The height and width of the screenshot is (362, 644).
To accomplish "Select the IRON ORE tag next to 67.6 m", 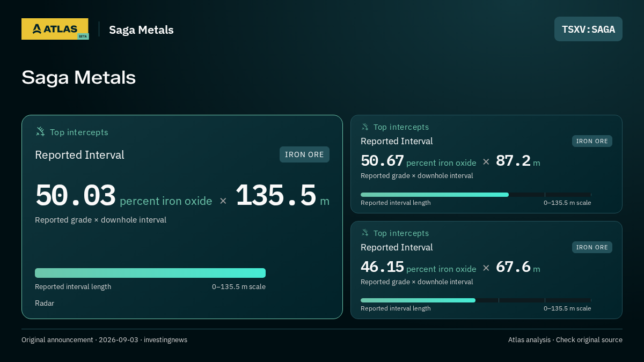I will [592, 247].
